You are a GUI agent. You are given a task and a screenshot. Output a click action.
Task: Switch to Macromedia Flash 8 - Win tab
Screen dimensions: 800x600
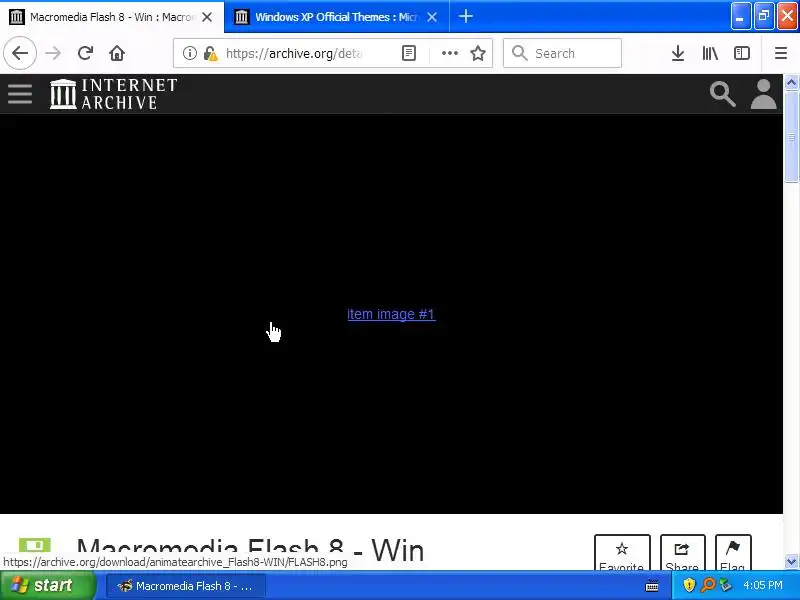tap(112, 17)
